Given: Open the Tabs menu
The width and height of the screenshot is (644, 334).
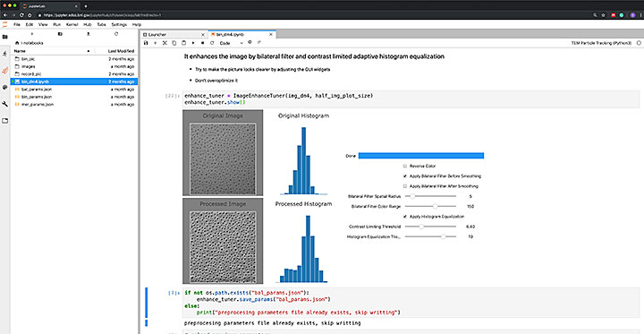Looking at the screenshot, I should [101, 25].
